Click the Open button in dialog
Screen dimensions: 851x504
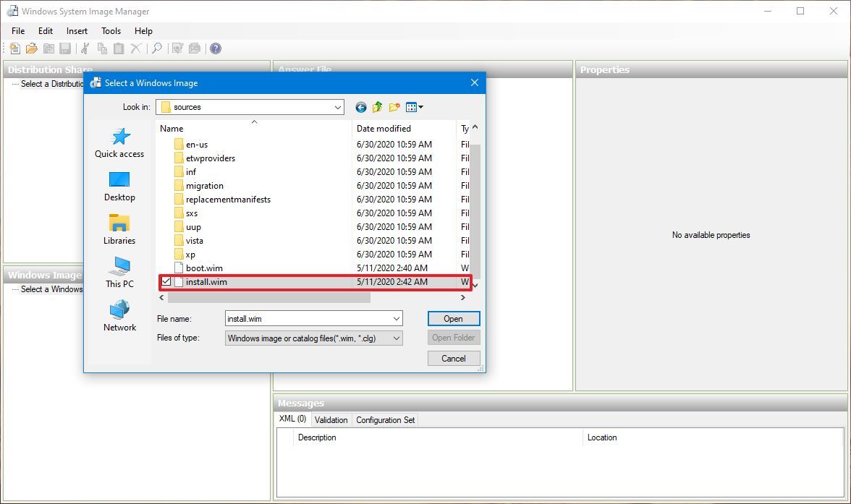click(453, 318)
